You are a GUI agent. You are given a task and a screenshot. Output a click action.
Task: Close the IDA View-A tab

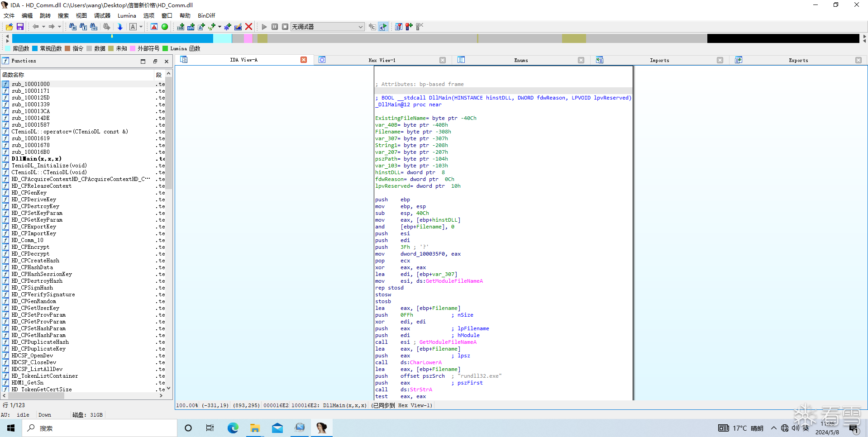pyautogui.click(x=304, y=60)
